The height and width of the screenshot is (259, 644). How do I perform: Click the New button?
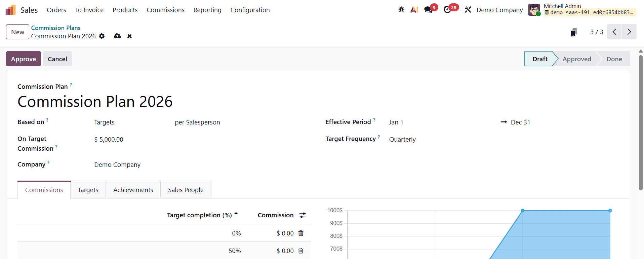point(17,32)
